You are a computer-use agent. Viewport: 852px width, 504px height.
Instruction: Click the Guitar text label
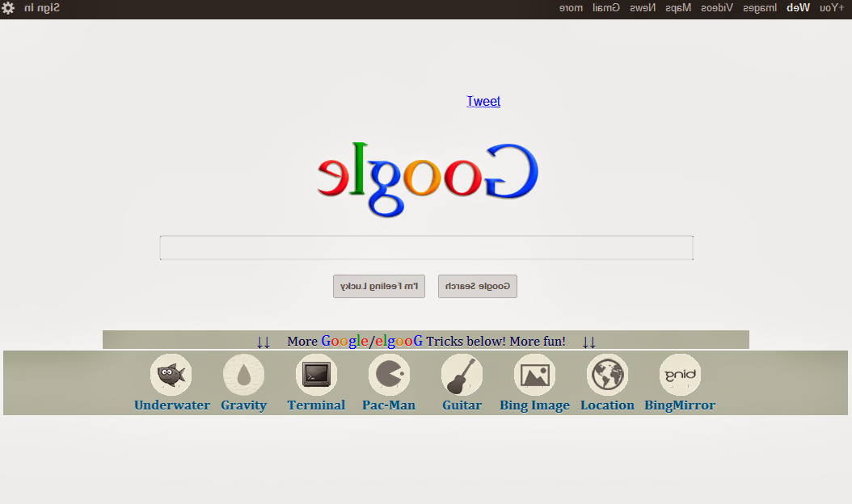[x=462, y=405]
